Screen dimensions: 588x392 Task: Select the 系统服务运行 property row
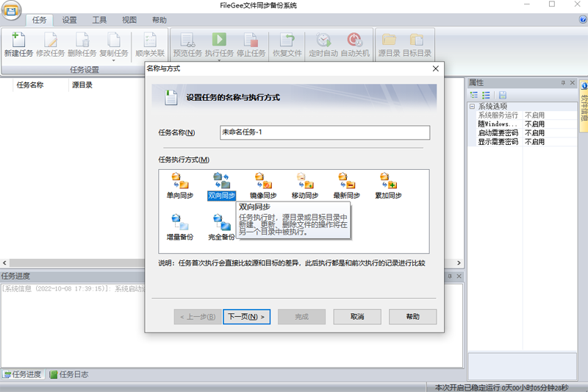point(522,115)
